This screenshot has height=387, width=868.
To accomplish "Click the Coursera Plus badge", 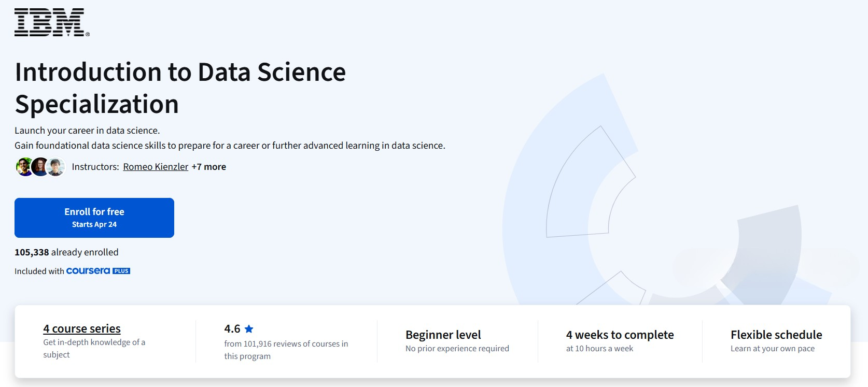I will 97,270.
